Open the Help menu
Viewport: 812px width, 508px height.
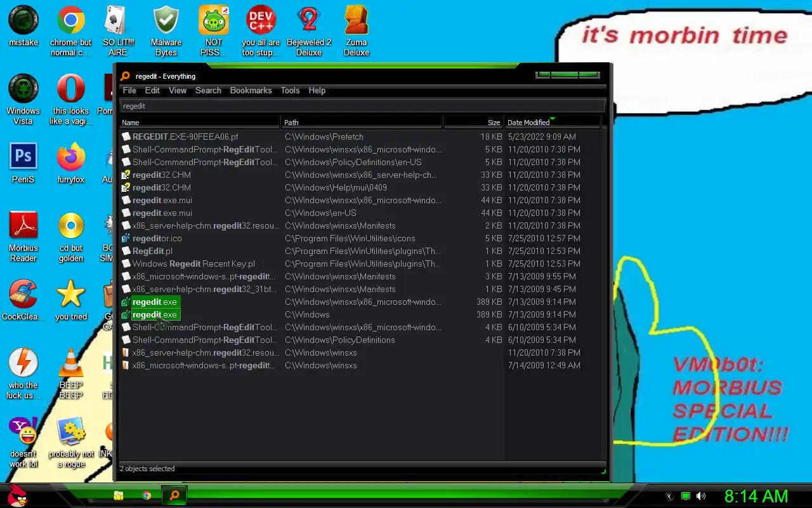click(x=317, y=90)
